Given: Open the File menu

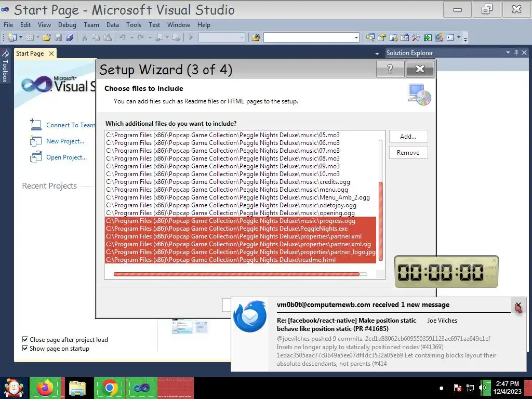Looking at the screenshot, I should pyautogui.click(x=8, y=25).
